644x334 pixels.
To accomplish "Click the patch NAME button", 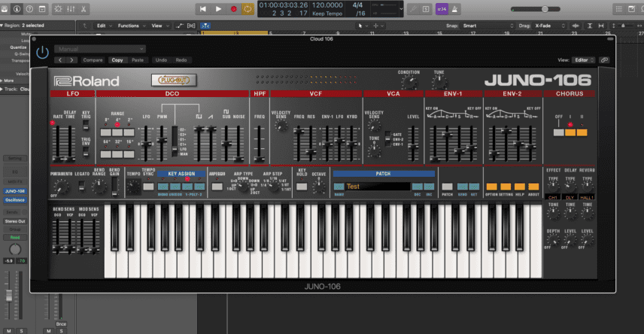I will (339, 187).
